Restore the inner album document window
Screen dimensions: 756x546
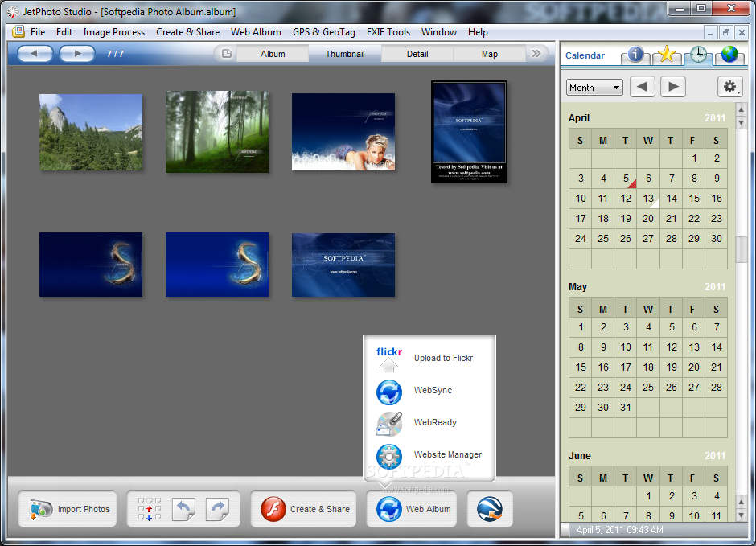click(725, 32)
